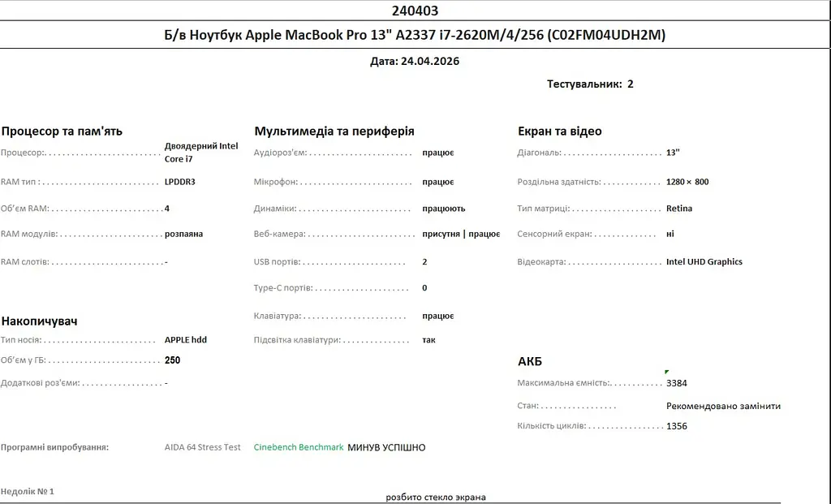Click the speakers value 'працюють'
Screen dimensions: 831x504
coord(444,209)
